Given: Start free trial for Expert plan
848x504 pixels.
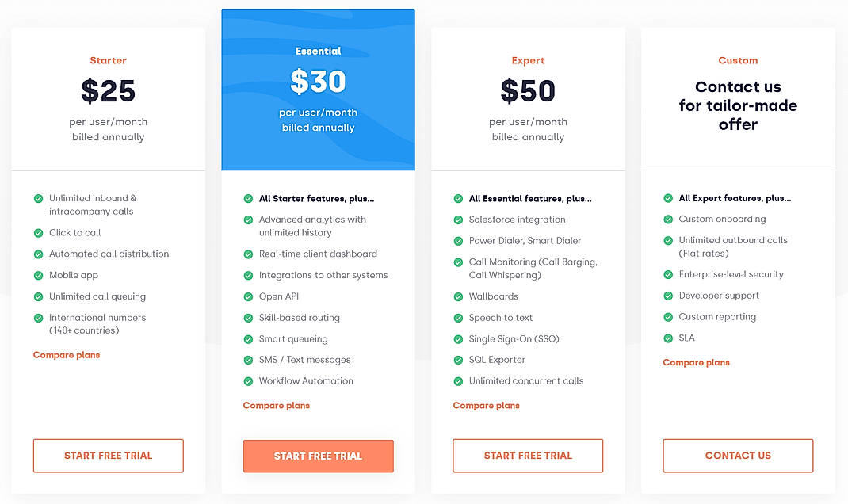Looking at the screenshot, I should [528, 456].
